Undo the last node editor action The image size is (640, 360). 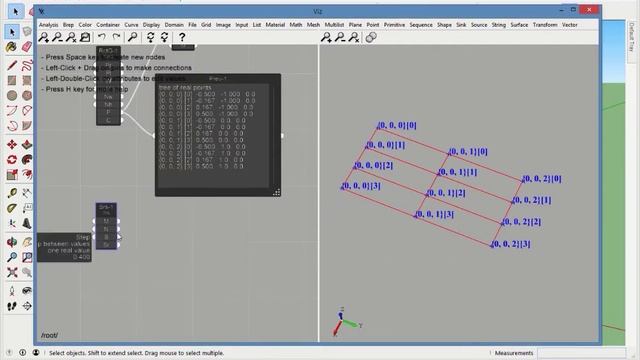click(102, 37)
